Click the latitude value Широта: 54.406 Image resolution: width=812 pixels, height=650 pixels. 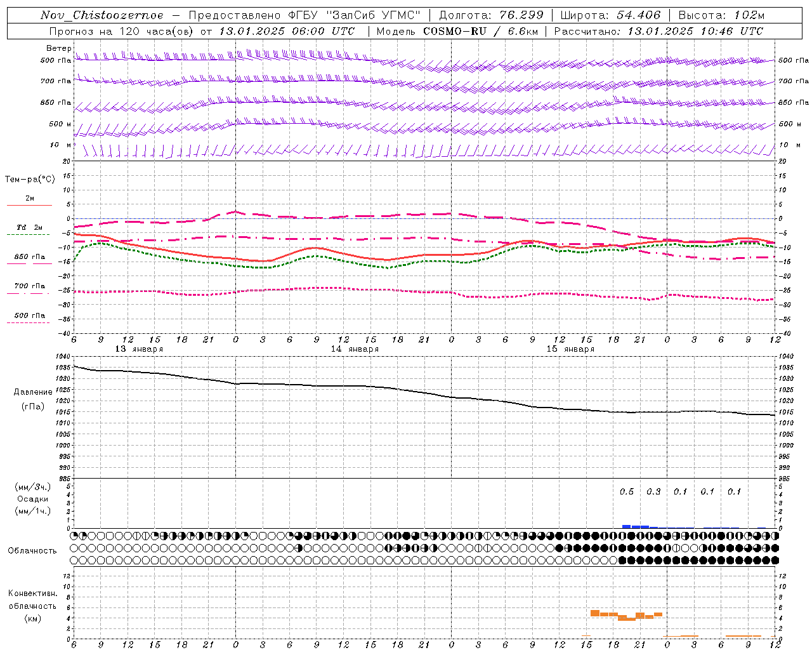pos(610,15)
